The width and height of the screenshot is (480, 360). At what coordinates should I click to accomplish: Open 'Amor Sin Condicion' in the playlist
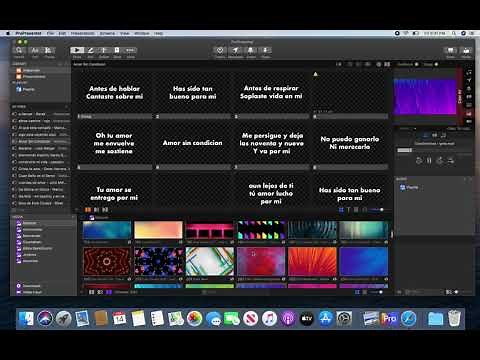tap(41, 141)
